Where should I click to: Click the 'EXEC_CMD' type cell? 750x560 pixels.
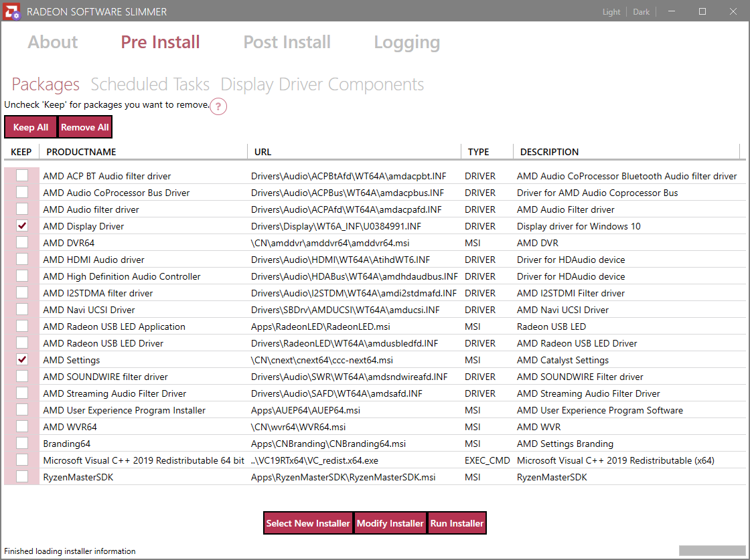click(487, 460)
